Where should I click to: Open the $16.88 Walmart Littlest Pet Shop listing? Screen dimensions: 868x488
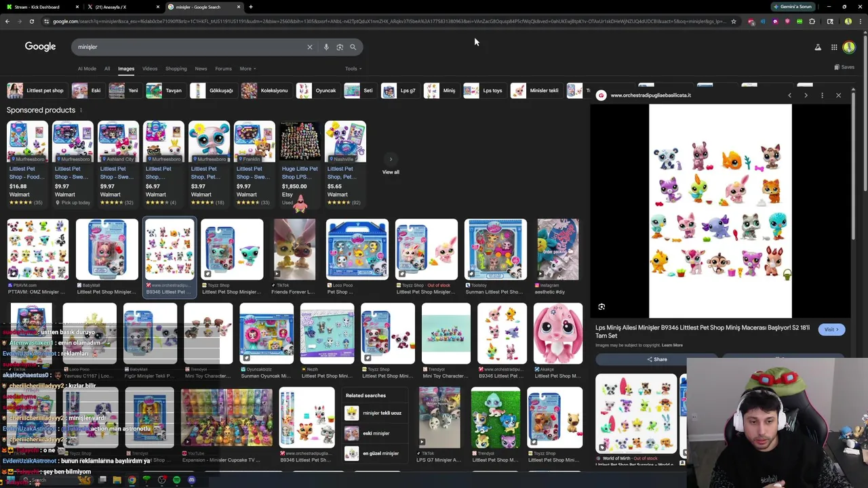(x=27, y=163)
